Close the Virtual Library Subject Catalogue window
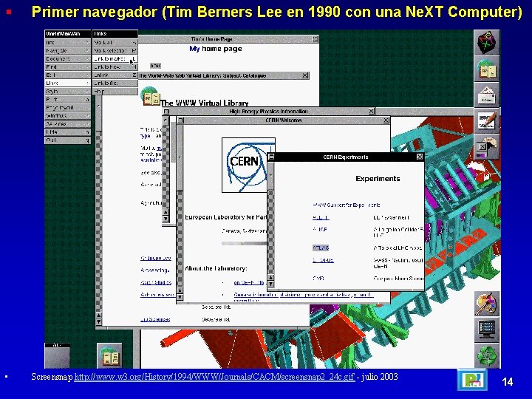 coord(305,75)
